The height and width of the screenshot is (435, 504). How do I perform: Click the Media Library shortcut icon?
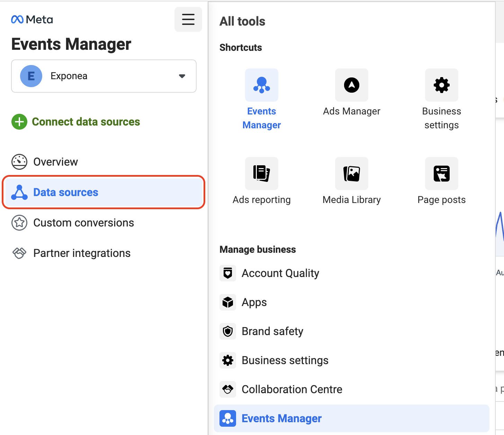[352, 174]
